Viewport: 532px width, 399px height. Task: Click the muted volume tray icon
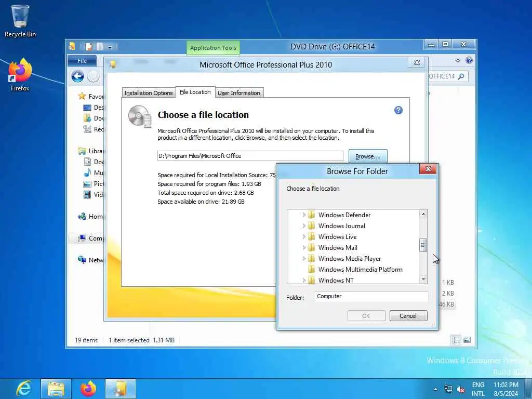(x=461, y=389)
